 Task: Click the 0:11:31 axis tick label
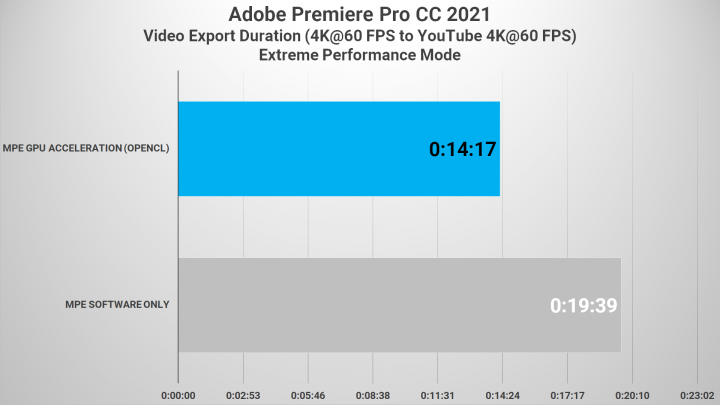click(438, 395)
